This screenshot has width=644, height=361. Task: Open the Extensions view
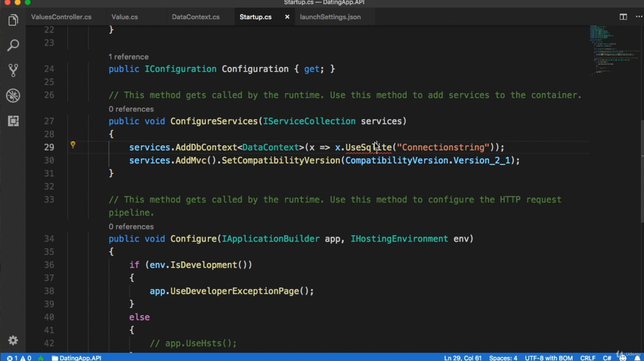tap(13, 120)
